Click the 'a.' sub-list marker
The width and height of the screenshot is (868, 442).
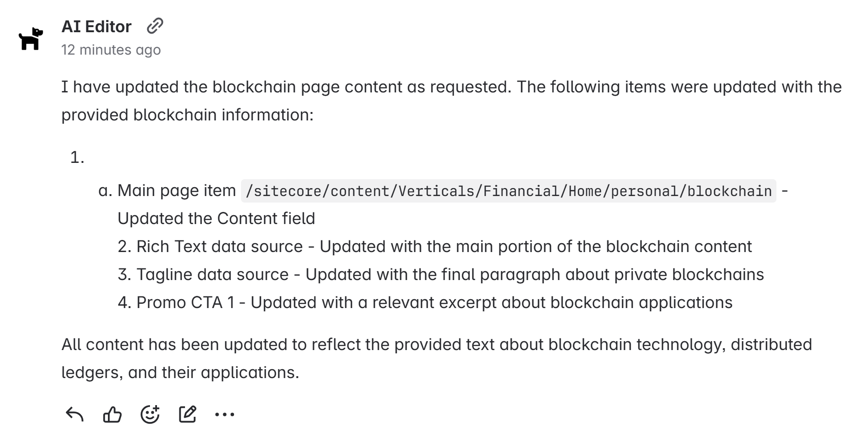[106, 190]
